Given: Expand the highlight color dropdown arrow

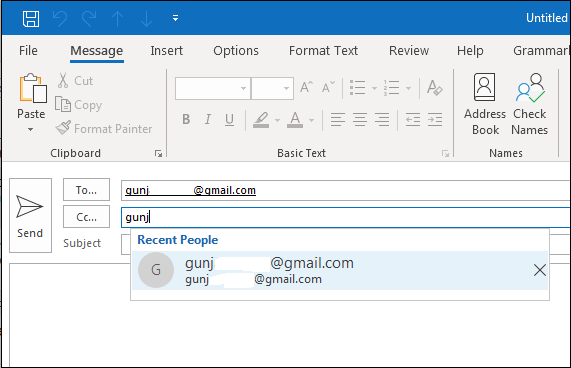Looking at the screenshot, I should pos(277,120).
